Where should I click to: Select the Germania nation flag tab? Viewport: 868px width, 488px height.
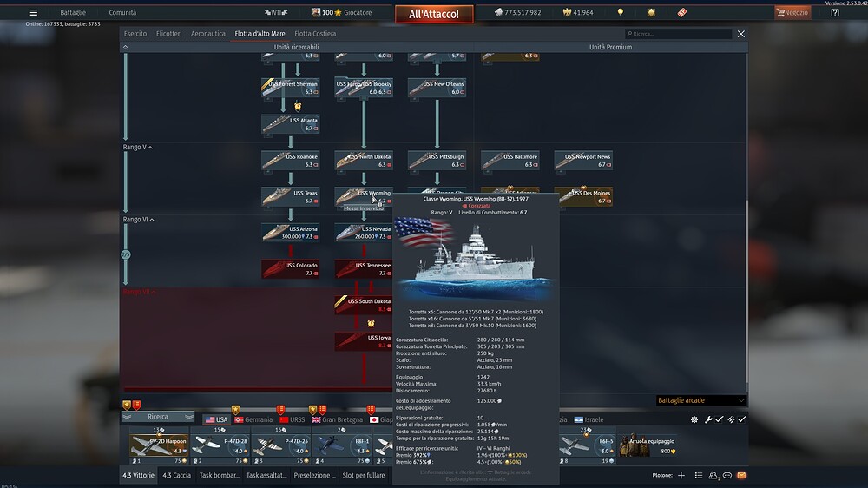coord(253,419)
